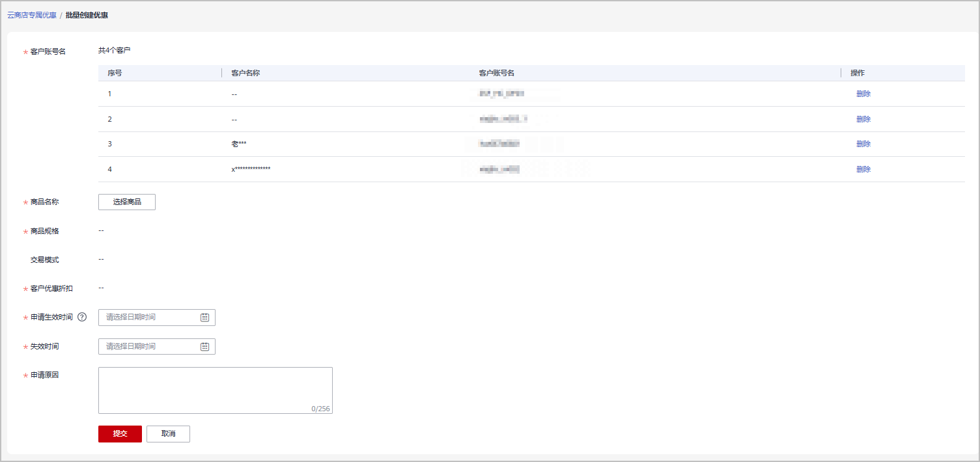Delete customer row 1 via 删除

pos(863,94)
